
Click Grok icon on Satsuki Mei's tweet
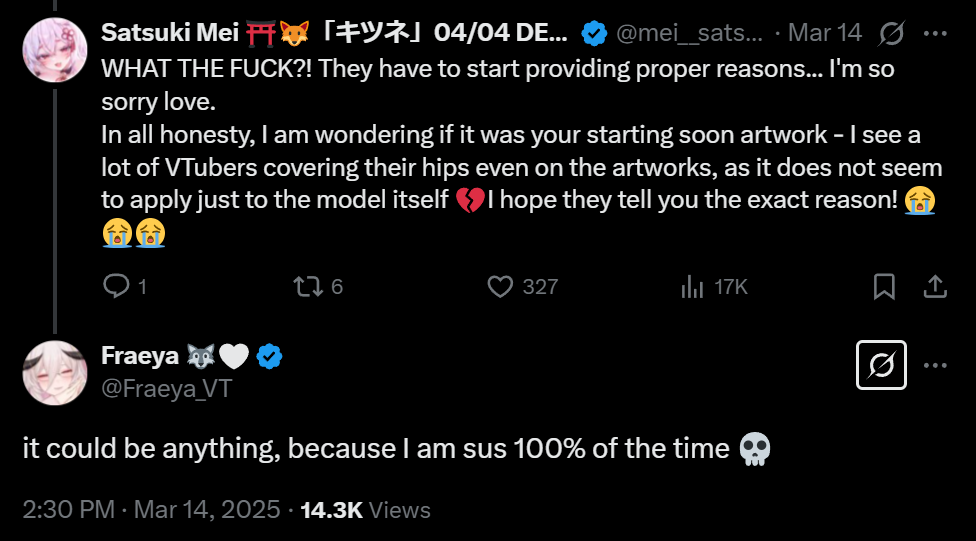[891, 33]
